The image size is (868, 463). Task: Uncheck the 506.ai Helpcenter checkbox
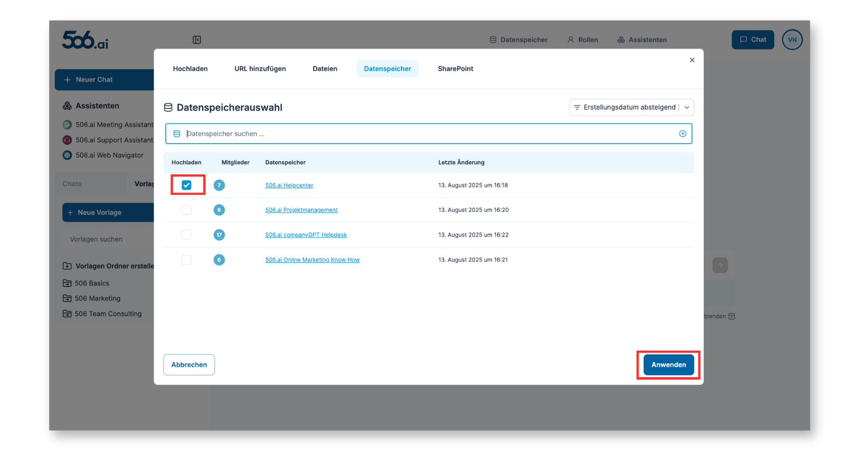187,185
